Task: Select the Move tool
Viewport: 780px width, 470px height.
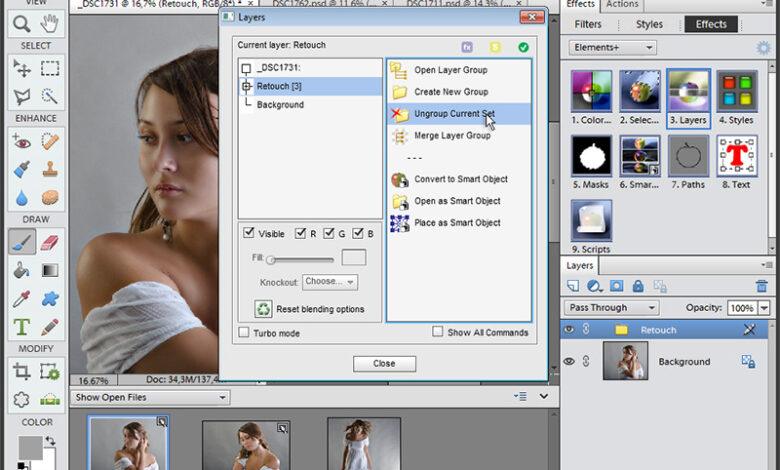Action: (21, 68)
